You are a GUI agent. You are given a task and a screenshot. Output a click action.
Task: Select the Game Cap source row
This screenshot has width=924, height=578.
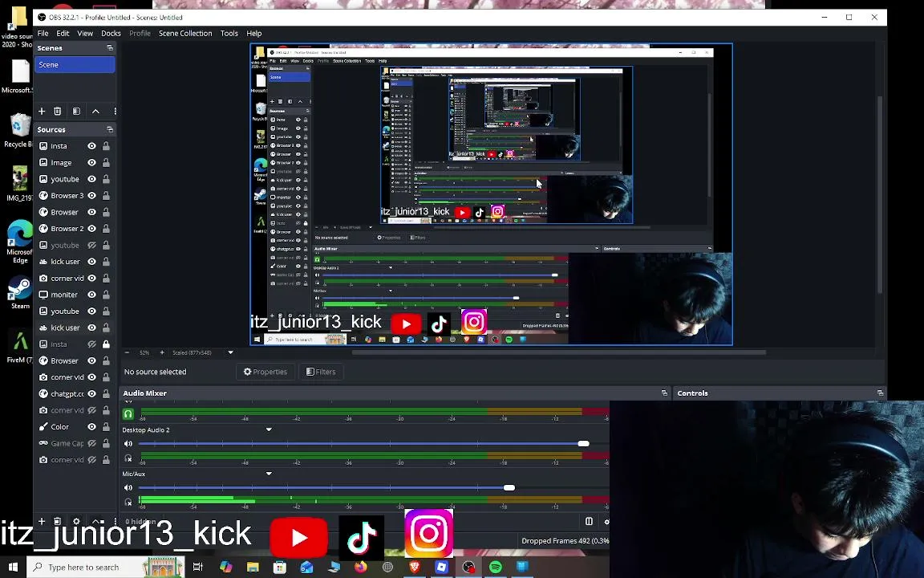(75, 443)
